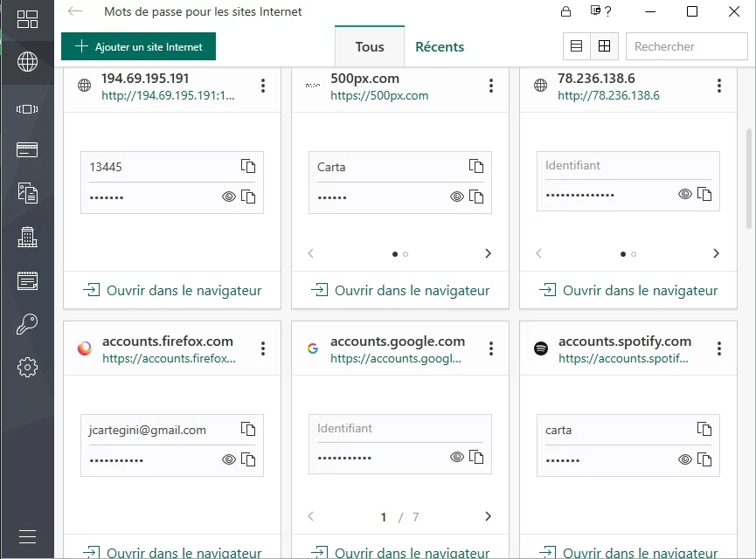This screenshot has width=756, height=559.
Task: Reveal the password for accounts.firefox.com
Action: (229, 459)
